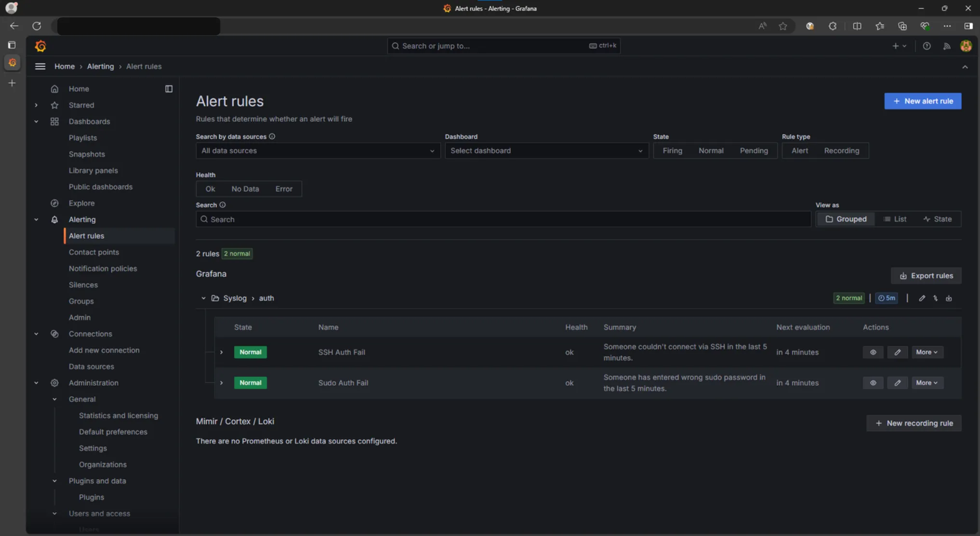Export the auth group via export icon

[x=949, y=298]
